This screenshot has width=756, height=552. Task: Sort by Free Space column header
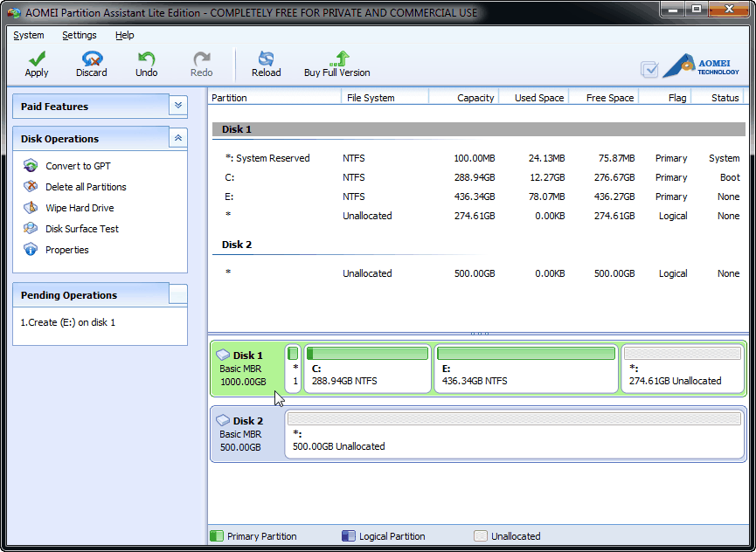[604, 97]
